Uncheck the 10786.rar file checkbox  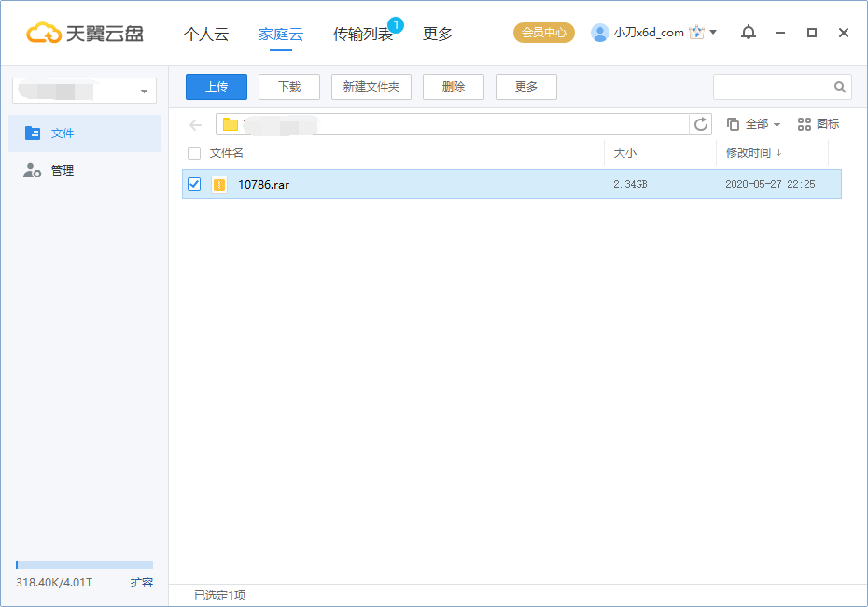194,184
